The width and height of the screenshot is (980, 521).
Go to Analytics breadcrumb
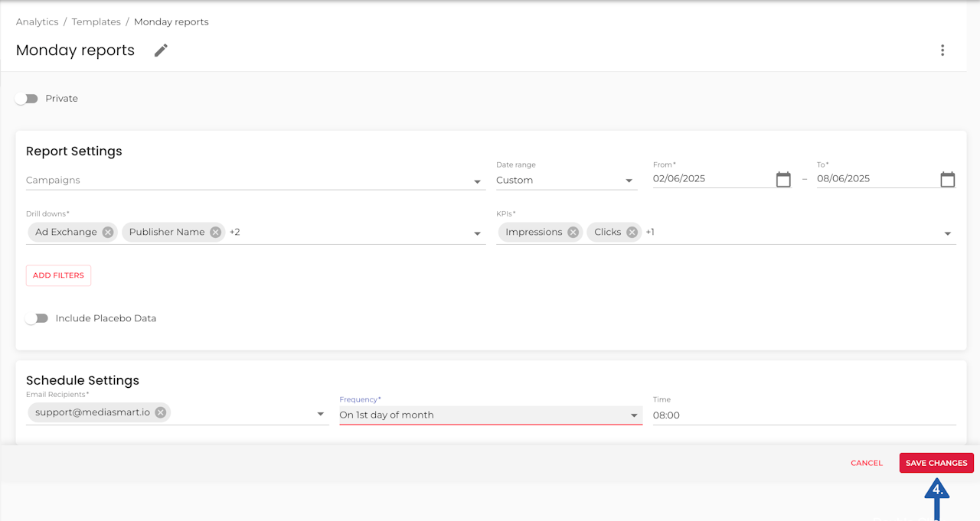point(37,22)
